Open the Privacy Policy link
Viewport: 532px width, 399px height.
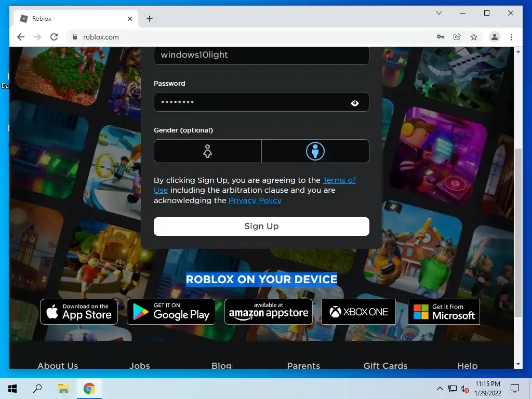click(255, 200)
